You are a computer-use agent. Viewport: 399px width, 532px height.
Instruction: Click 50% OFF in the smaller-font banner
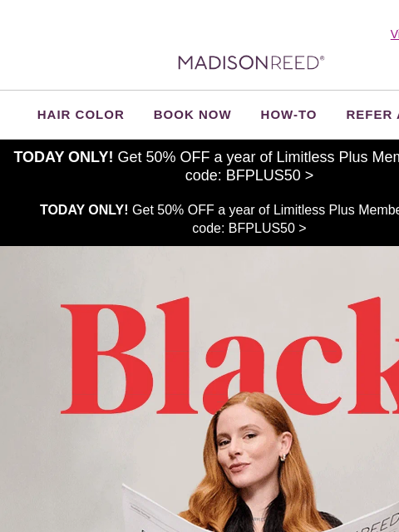click(x=185, y=210)
